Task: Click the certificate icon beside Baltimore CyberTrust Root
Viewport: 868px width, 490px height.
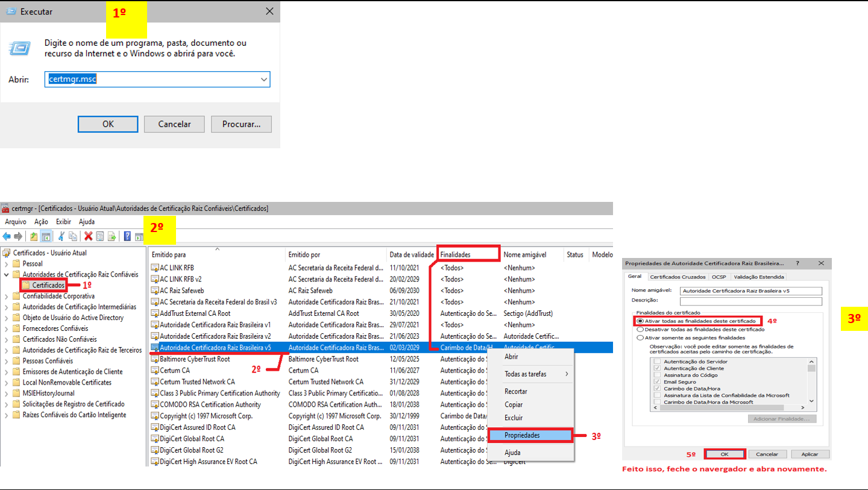Action: [x=155, y=359]
